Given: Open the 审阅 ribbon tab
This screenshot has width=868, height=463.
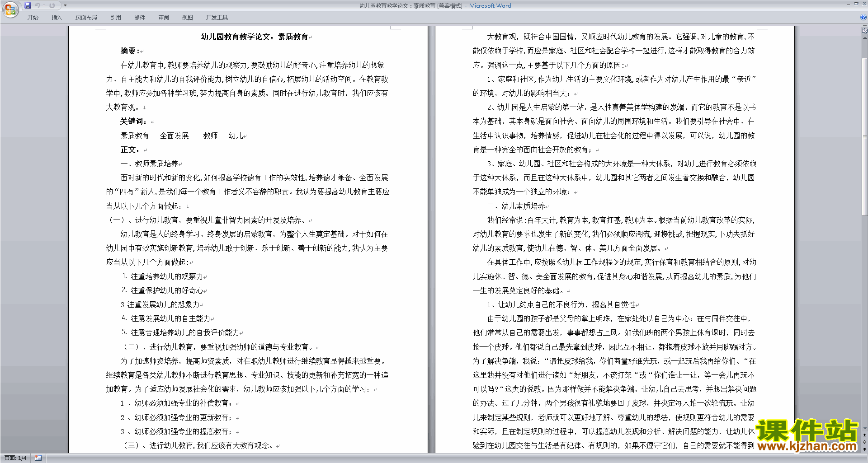Looking at the screenshot, I should tap(164, 18).
